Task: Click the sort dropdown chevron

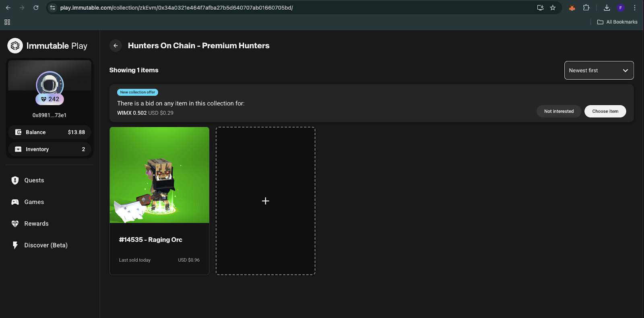Action: [x=625, y=70]
